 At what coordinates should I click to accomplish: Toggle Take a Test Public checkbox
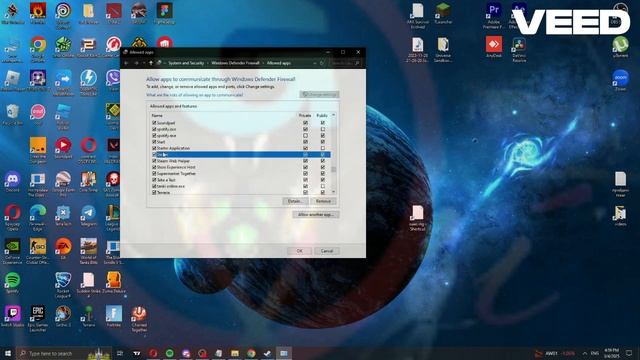click(322, 180)
